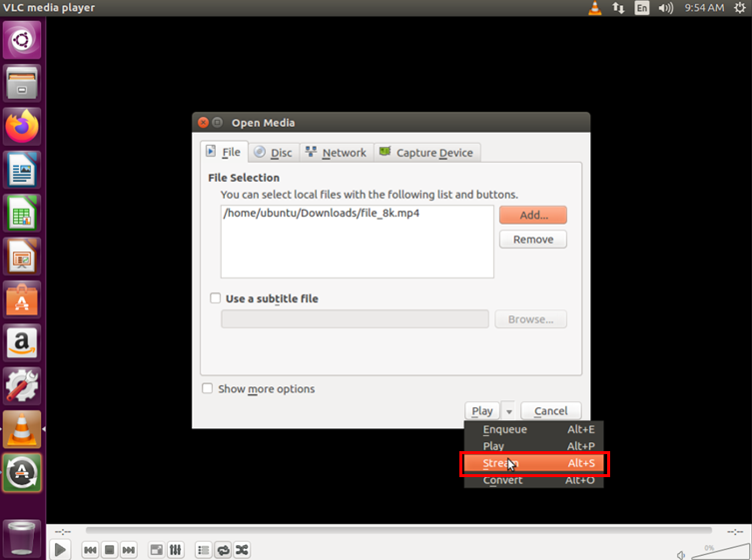752x560 pixels.
Task: Tick the Show more options checkbox
Action: (x=207, y=388)
